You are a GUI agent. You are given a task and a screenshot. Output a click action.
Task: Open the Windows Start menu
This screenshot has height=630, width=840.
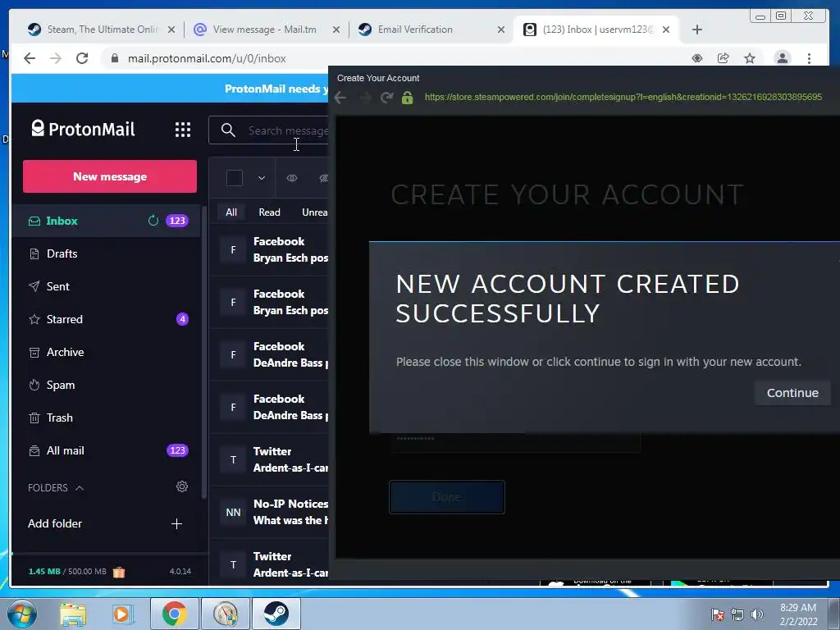tap(22, 614)
